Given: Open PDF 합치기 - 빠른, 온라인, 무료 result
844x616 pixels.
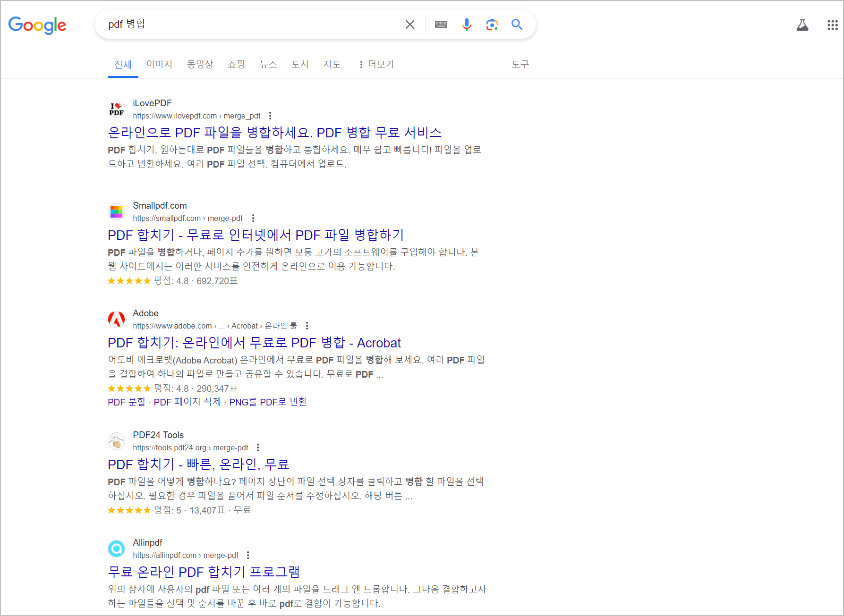Looking at the screenshot, I should click(x=198, y=464).
